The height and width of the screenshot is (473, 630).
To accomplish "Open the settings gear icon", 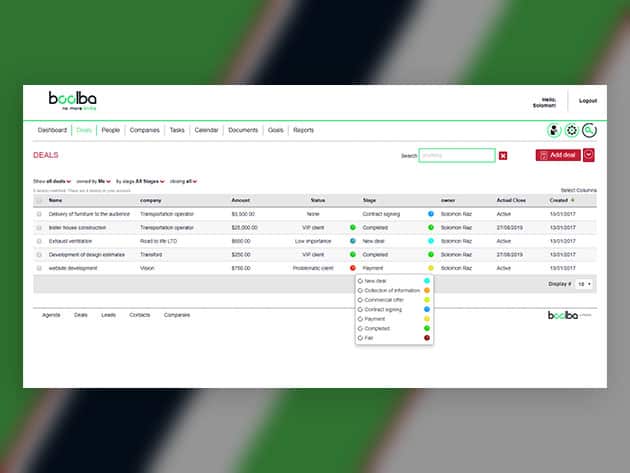I will (572, 130).
